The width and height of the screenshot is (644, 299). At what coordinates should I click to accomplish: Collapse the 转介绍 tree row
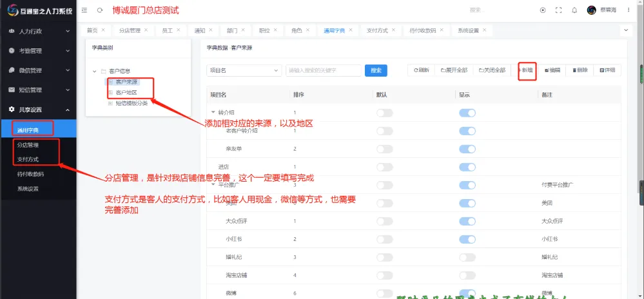[x=213, y=113]
